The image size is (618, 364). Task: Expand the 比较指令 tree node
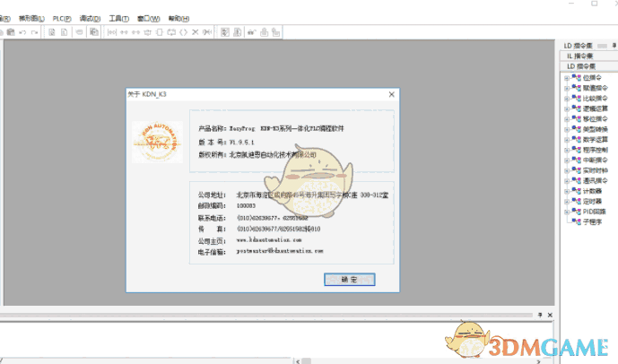(x=567, y=99)
